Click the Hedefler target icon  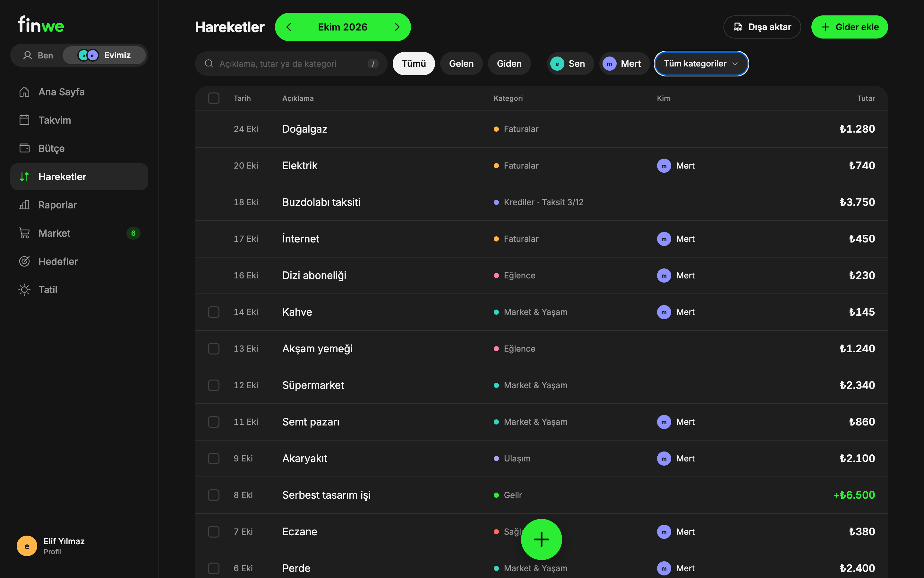click(24, 261)
